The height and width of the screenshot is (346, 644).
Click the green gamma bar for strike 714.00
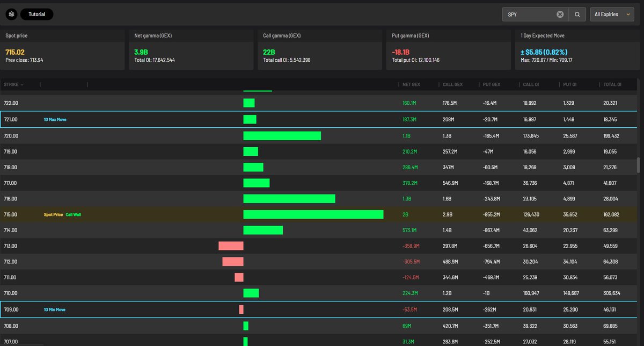(263, 230)
